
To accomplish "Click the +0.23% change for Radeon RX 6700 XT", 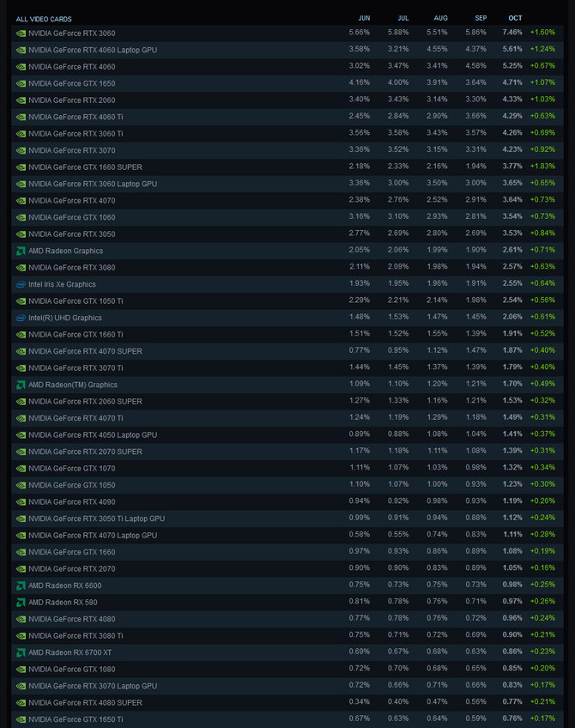I will point(542,652).
